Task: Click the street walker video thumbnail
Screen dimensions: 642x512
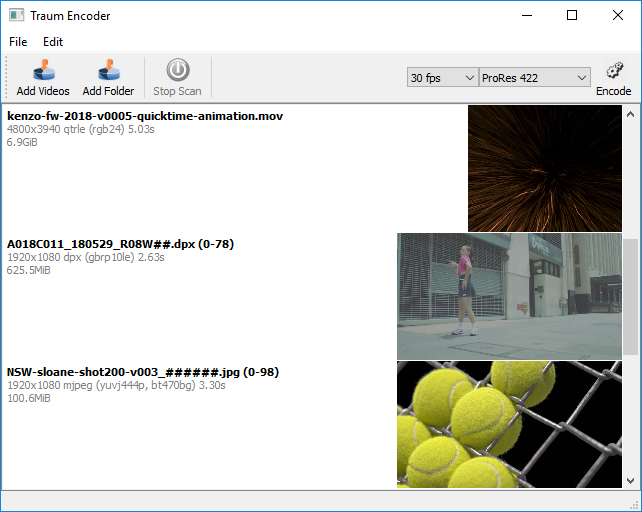Action: (509, 296)
